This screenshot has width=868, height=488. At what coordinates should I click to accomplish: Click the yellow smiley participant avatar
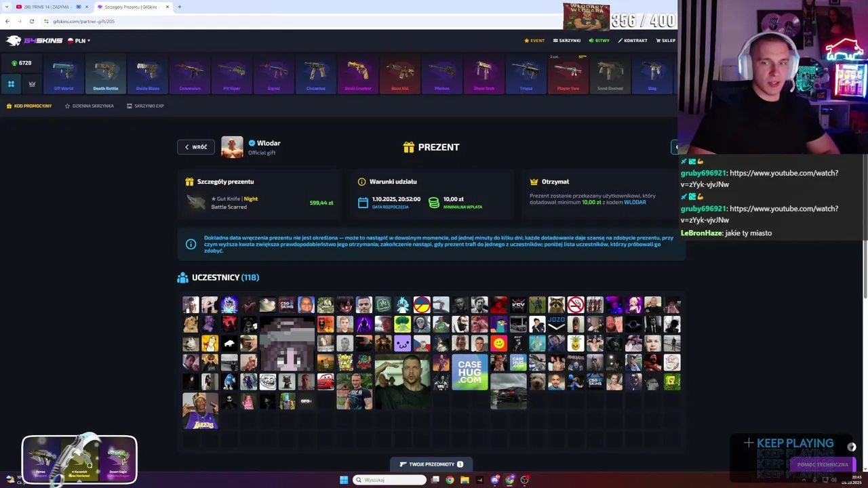point(499,343)
